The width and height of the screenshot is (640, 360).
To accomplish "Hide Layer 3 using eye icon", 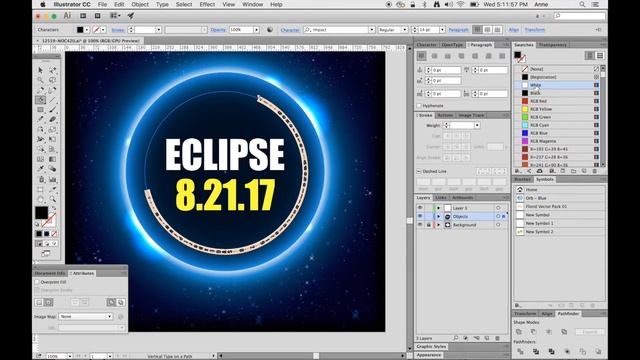I will coord(420,208).
